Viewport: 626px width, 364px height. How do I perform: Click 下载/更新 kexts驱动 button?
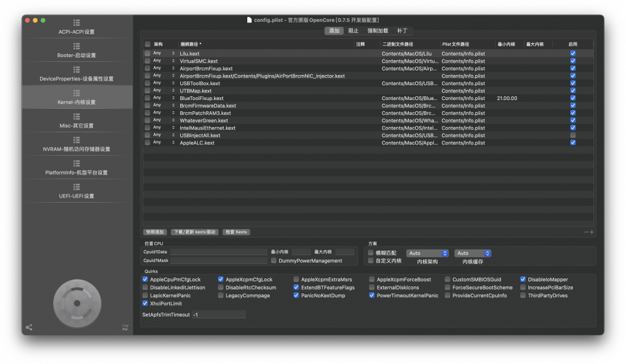(195, 232)
